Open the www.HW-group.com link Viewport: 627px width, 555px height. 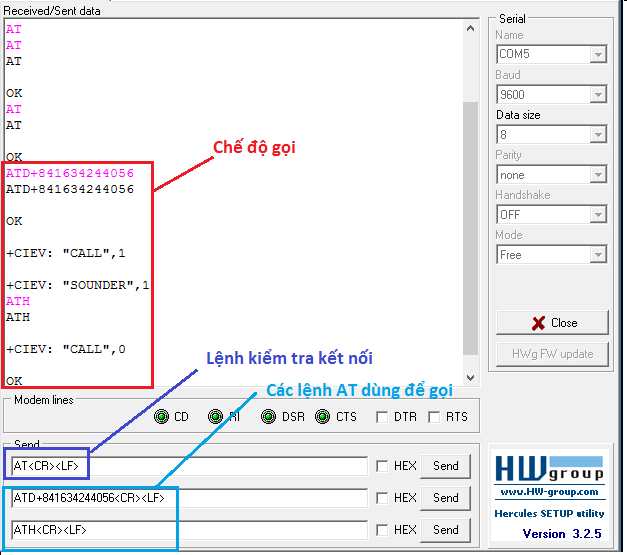(x=549, y=492)
